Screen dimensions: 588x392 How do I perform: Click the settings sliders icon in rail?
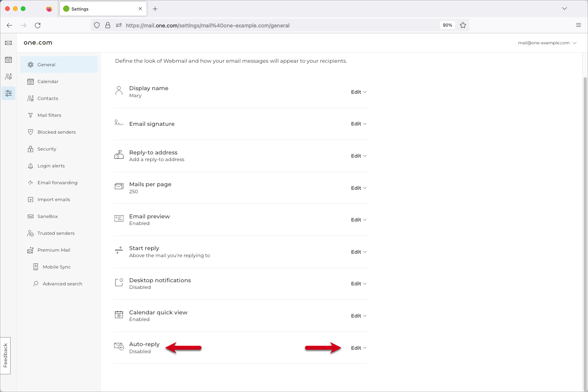8,93
